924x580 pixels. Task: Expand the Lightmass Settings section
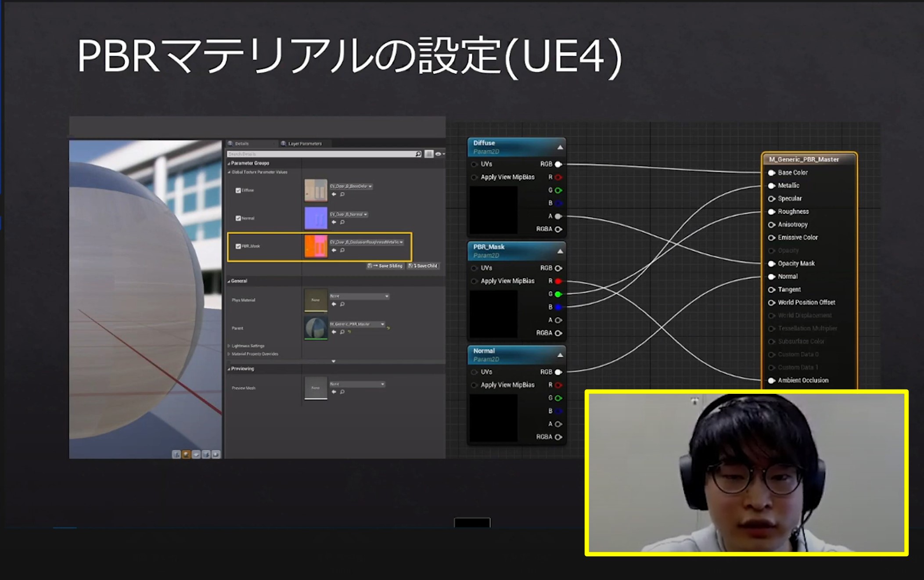(229, 346)
